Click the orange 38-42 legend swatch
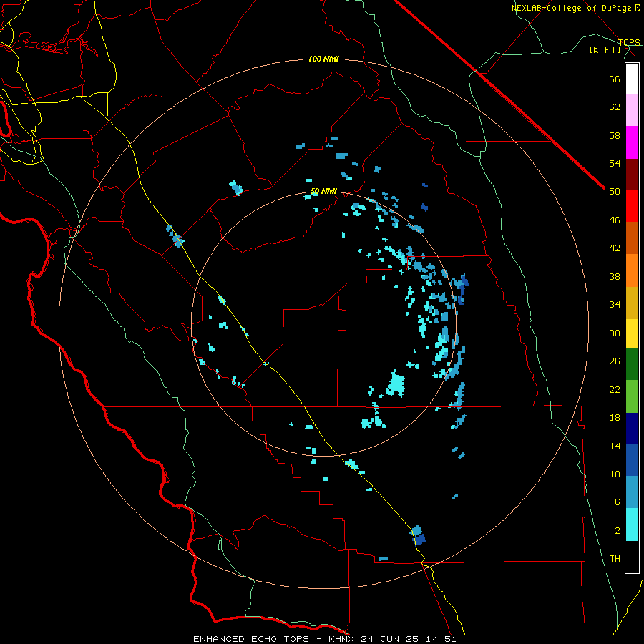The height and width of the screenshot is (644, 644). 632,270
